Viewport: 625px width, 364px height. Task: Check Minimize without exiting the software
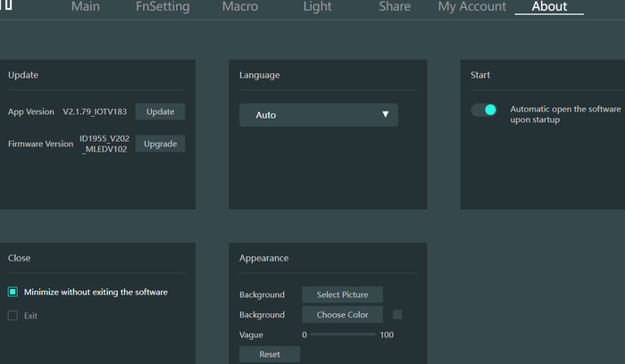coord(13,292)
